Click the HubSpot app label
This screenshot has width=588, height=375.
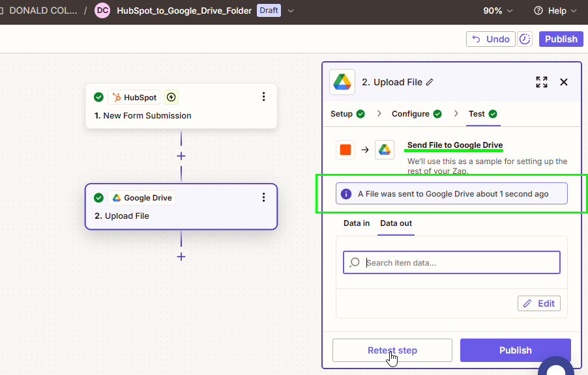click(x=134, y=98)
